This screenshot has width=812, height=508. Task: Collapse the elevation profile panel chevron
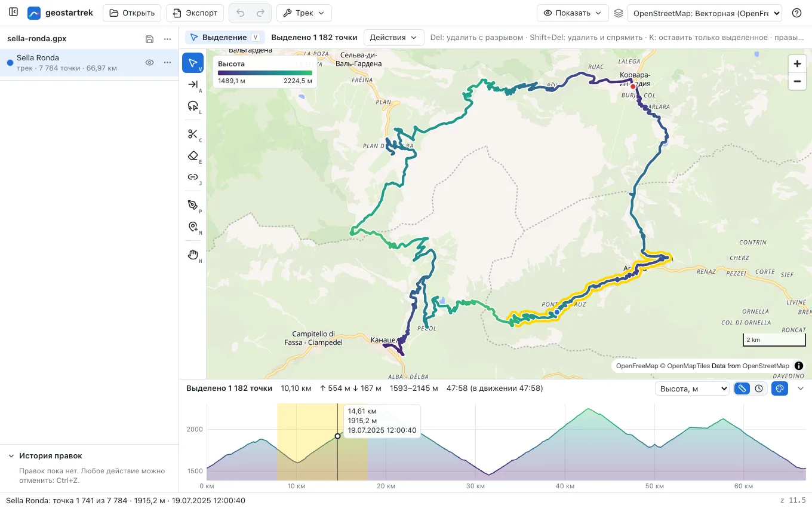[801, 388]
